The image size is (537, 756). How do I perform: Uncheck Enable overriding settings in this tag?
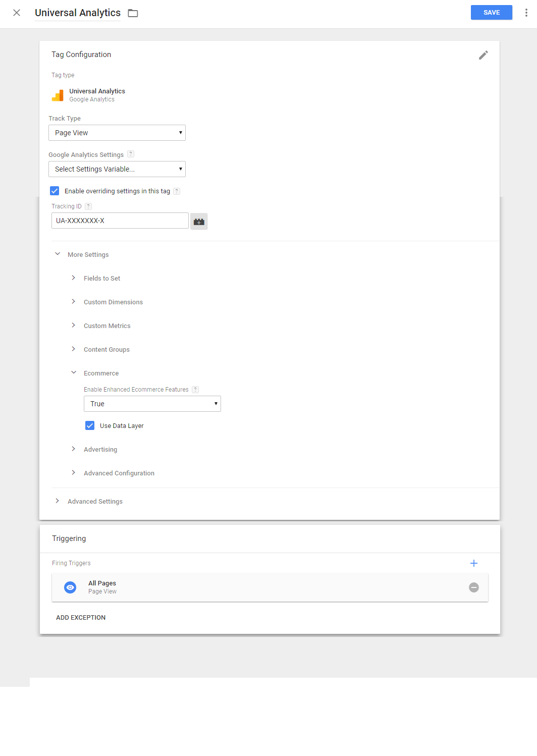55,191
